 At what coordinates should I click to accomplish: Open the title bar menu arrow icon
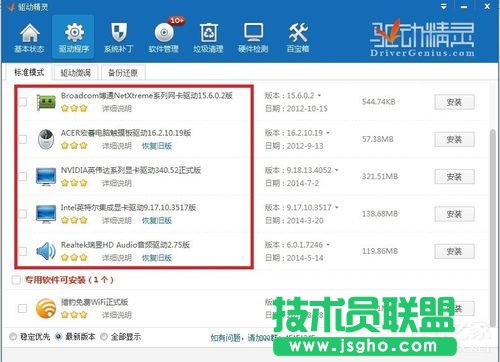tap(444, 7)
